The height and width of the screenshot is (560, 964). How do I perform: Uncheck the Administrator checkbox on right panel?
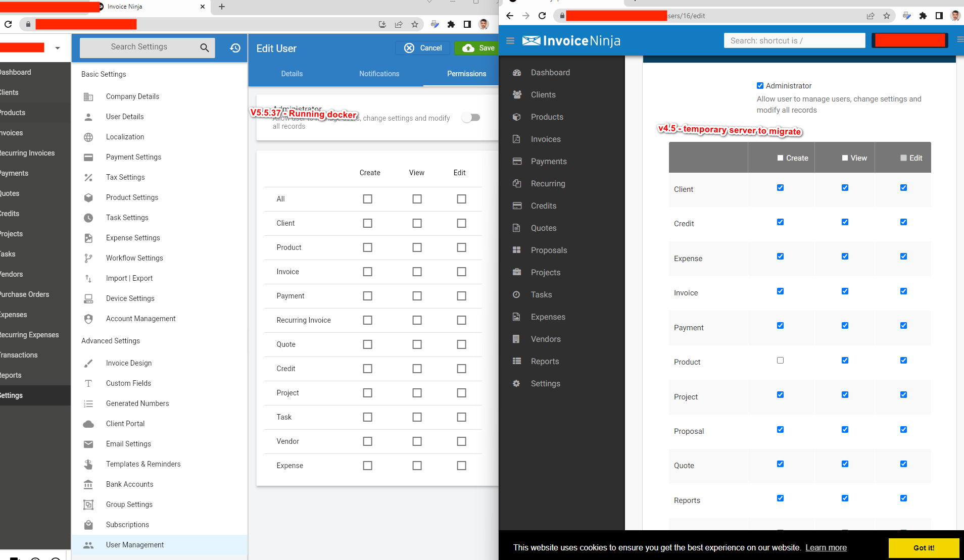pos(760,86)
